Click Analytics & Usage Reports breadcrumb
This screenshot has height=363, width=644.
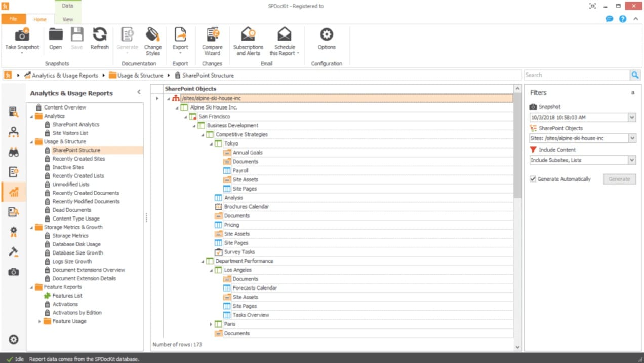point(65,76)
